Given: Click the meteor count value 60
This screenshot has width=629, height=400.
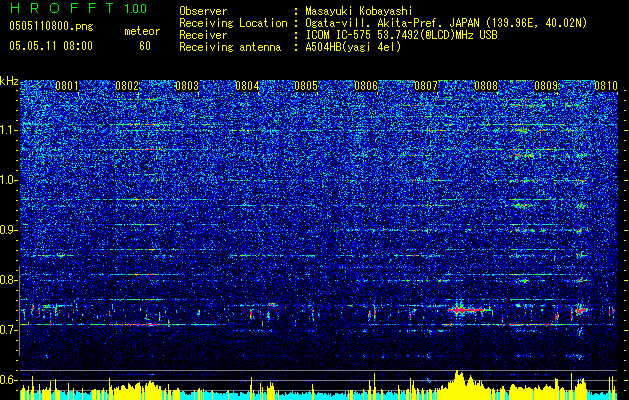Looking at the screenshot, I should pos(145,46).
